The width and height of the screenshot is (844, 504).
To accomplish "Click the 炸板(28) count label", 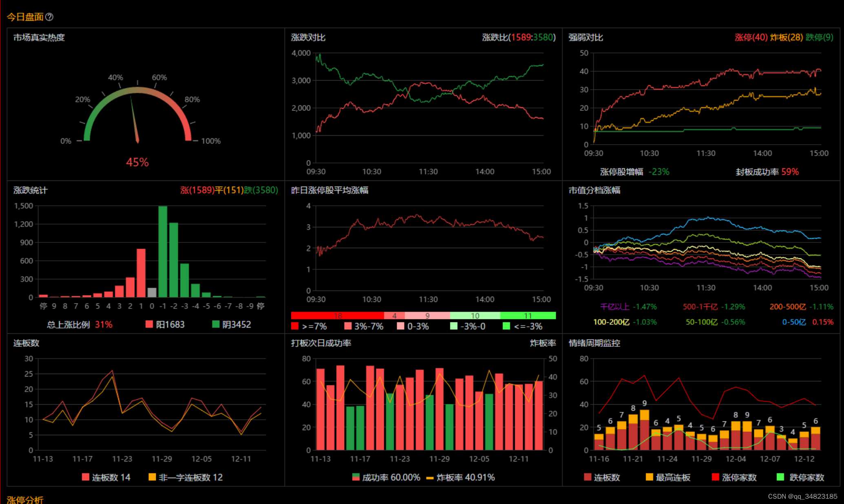I will tap(786, 37).
